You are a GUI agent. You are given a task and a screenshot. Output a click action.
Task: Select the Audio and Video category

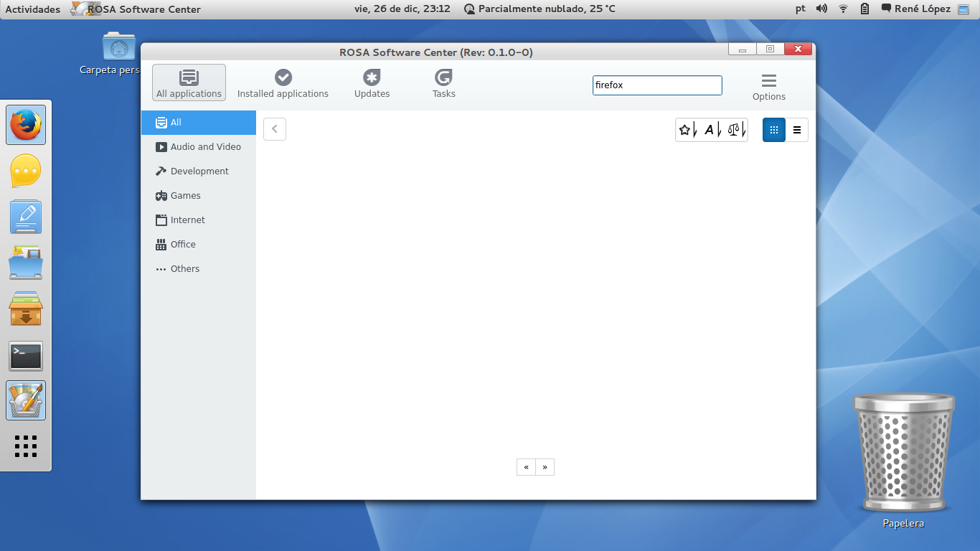199,147
